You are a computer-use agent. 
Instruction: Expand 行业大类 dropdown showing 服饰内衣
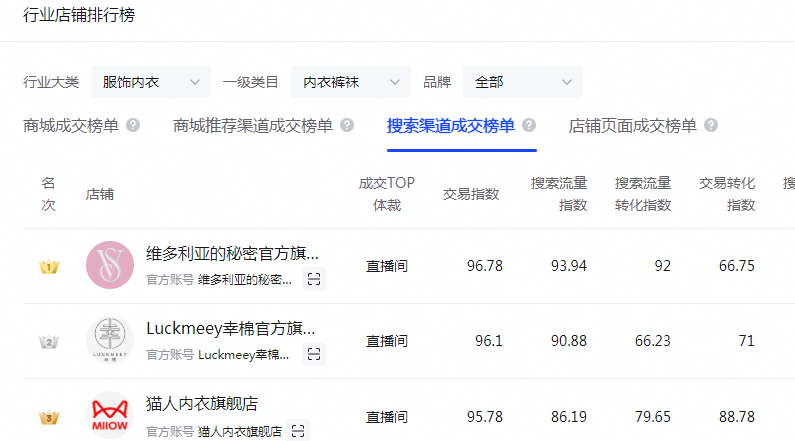[151, 82]
